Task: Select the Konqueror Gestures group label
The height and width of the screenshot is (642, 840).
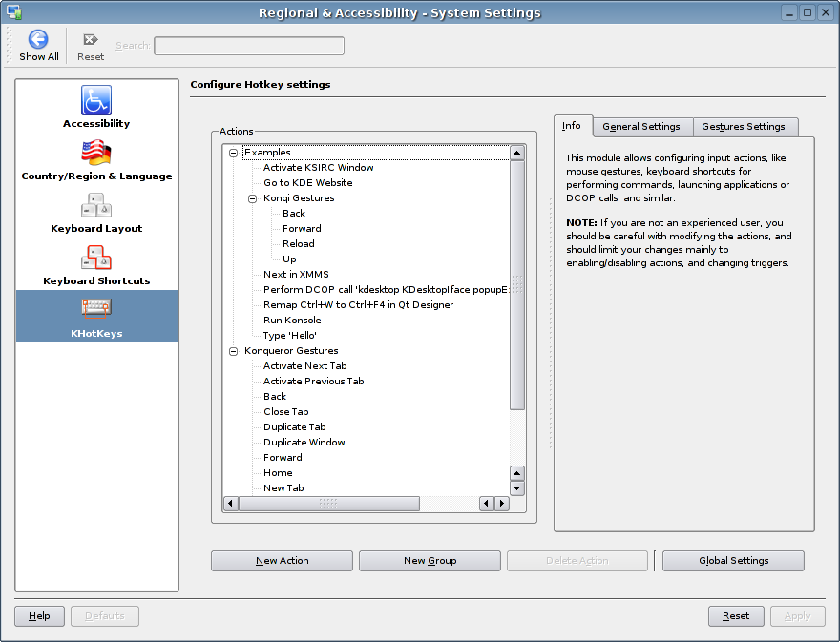Action: click(x=291, y=351)
